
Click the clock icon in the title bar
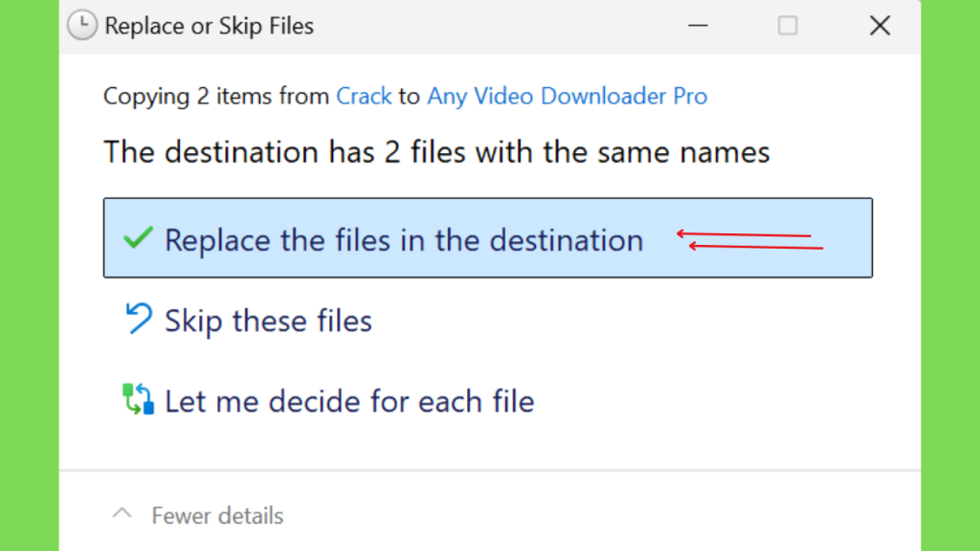coord(82,26)
